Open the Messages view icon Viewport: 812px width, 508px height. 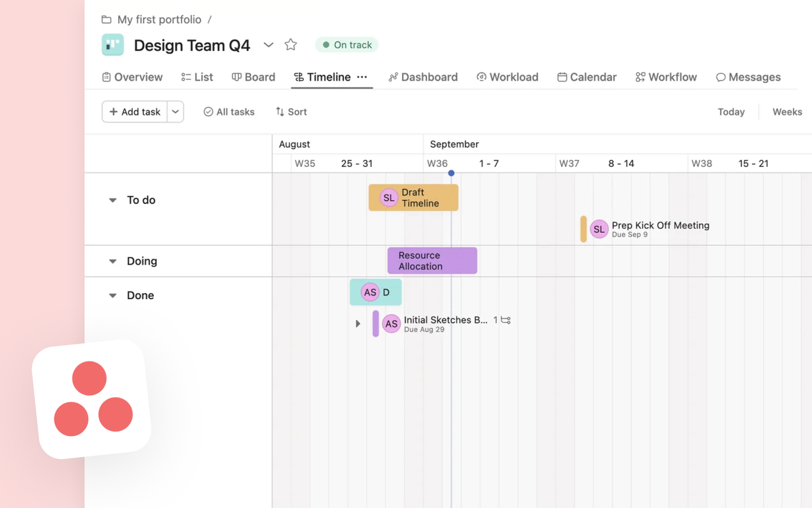coord(721,77)
